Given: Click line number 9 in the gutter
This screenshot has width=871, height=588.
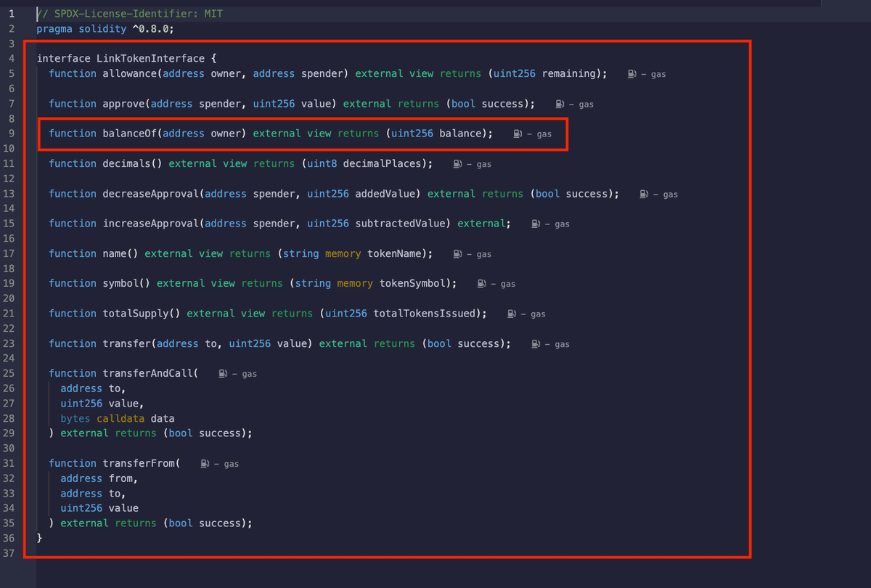Looking at the screenshot, I should click(11, 134).
